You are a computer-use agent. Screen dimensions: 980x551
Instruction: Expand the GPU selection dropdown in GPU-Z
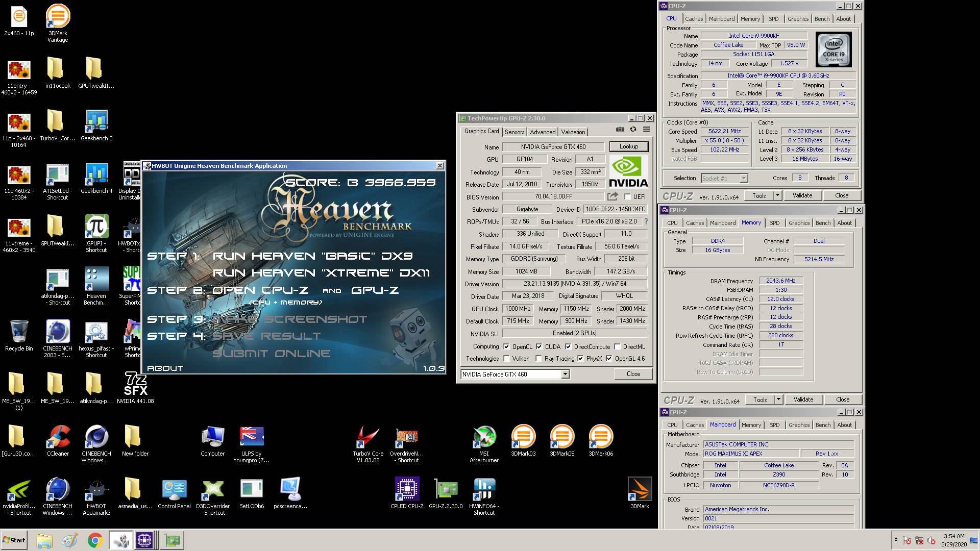[x=565, y=374]
